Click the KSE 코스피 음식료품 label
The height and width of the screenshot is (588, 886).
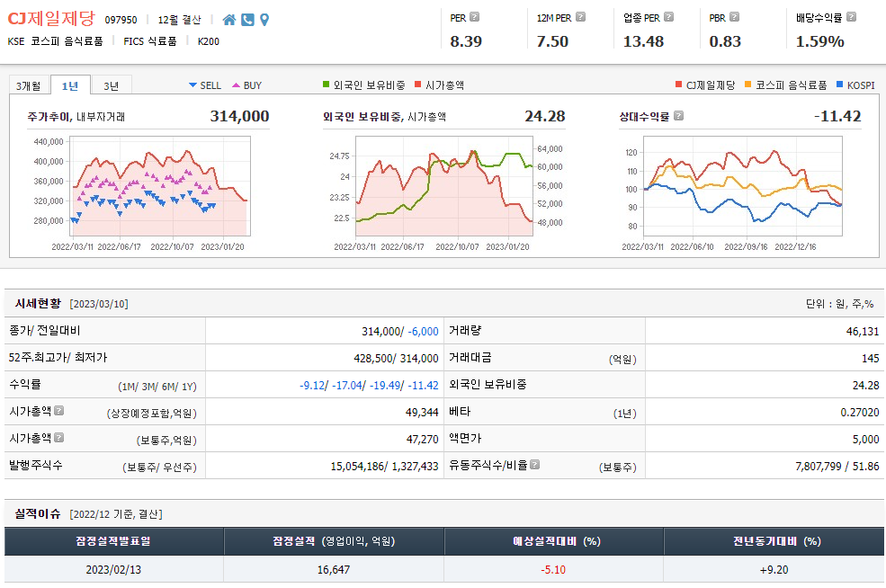pyautogui.click(x=56, y=41)
